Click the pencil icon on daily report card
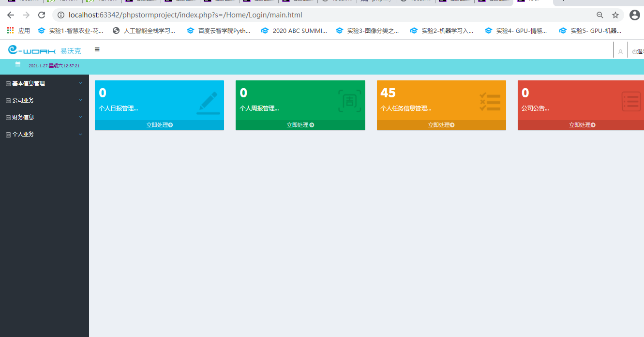 [208, 103]
